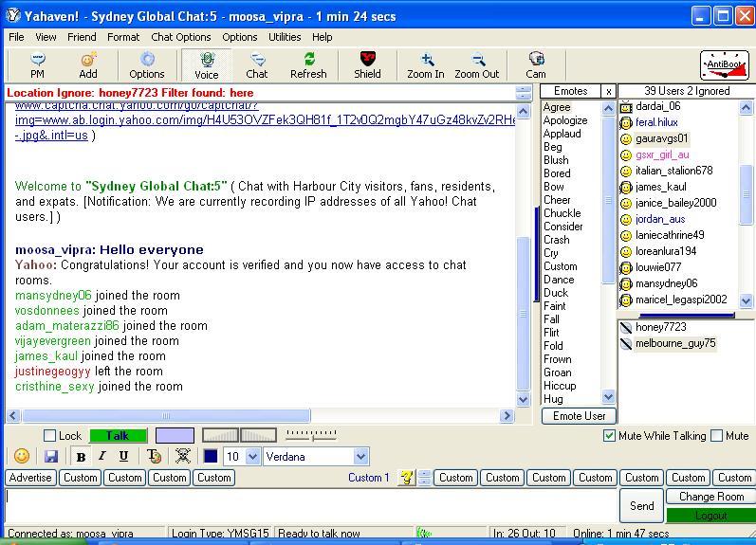Click the Custom 1 set stepper

click(x=424, y=478)
